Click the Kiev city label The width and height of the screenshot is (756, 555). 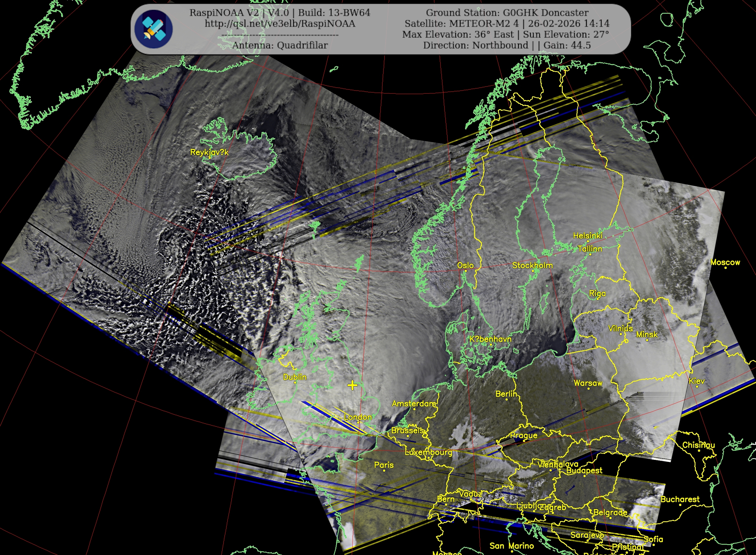[x=697, y=381]
